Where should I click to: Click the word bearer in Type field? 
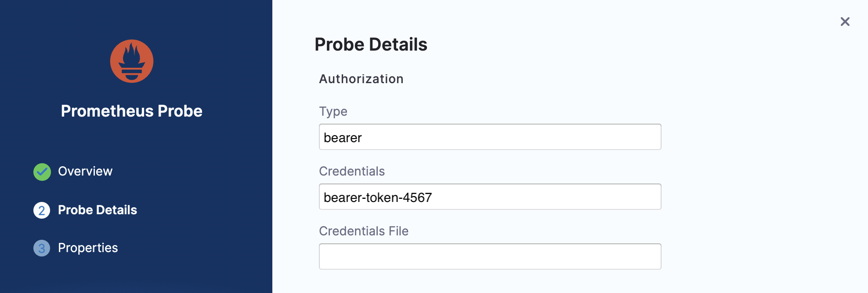343,138
